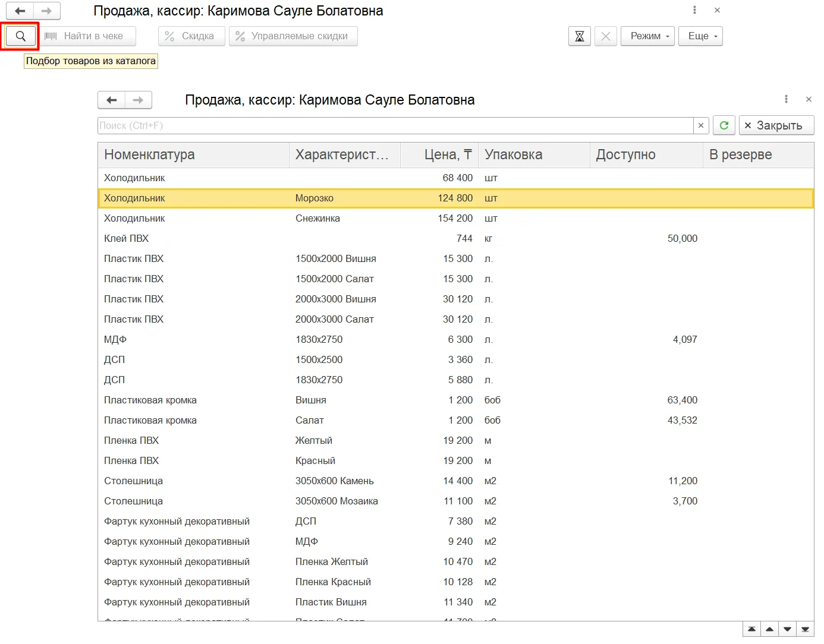
Task: Expand the Еще dropdown menu
Action: [701, 36]
